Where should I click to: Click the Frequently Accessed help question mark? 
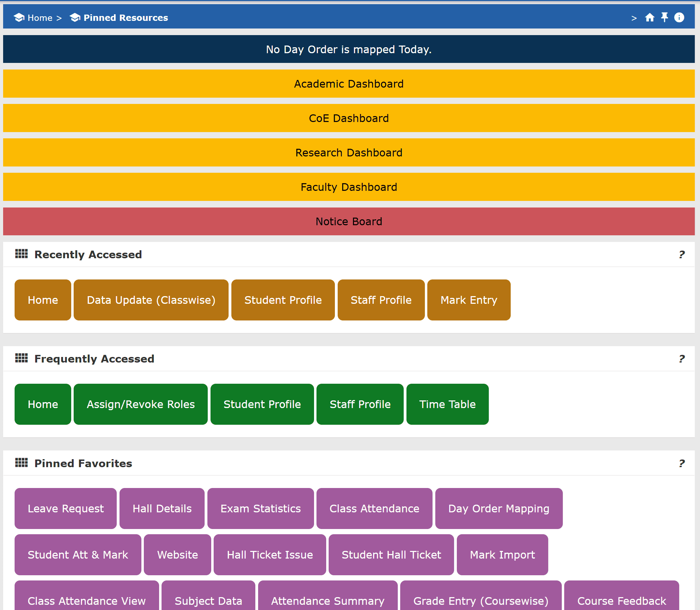click(x=682, y=359)
